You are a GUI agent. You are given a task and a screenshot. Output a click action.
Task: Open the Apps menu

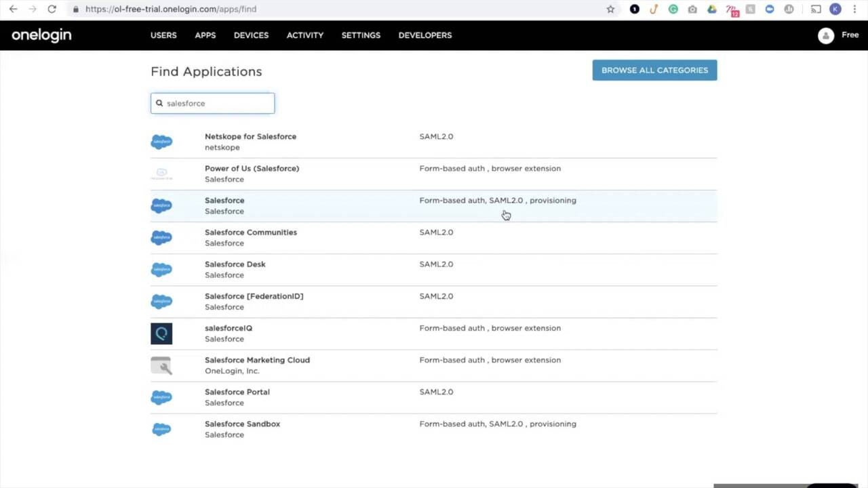pos(205,35)
